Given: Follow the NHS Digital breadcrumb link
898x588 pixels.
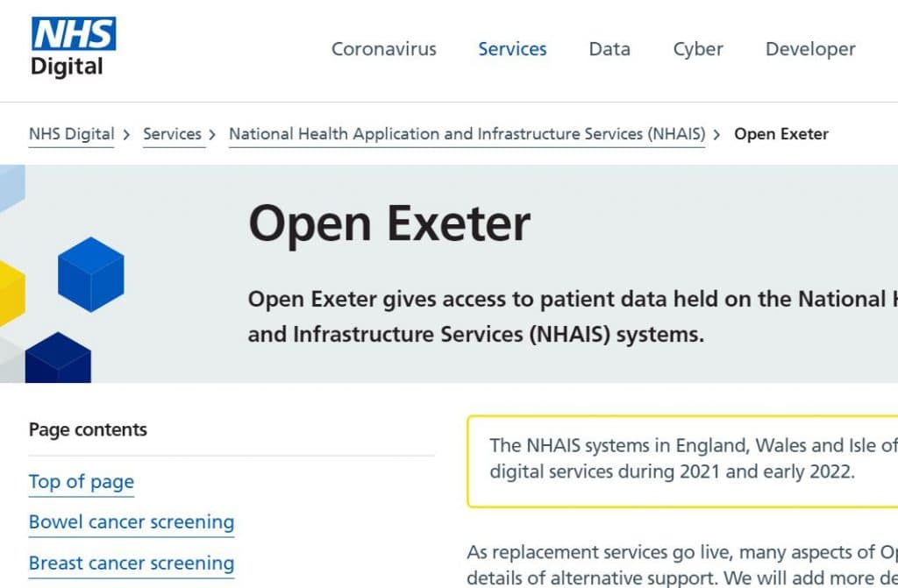Looking at the screenshot, I should [72, 134].
